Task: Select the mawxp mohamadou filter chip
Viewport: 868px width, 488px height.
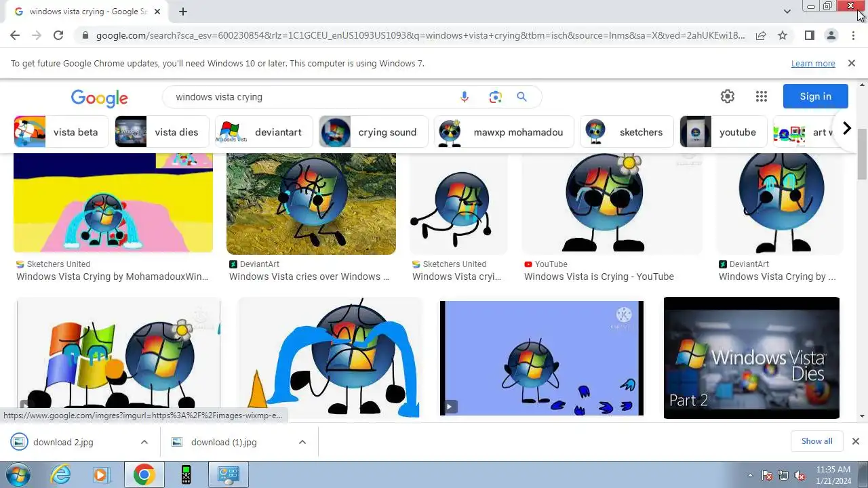Action: [504, 131]
